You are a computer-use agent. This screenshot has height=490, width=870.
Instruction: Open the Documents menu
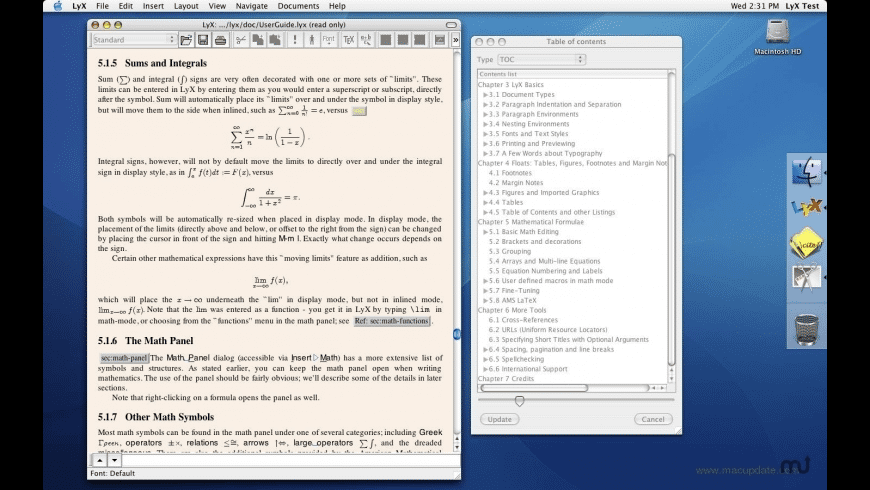298,6
